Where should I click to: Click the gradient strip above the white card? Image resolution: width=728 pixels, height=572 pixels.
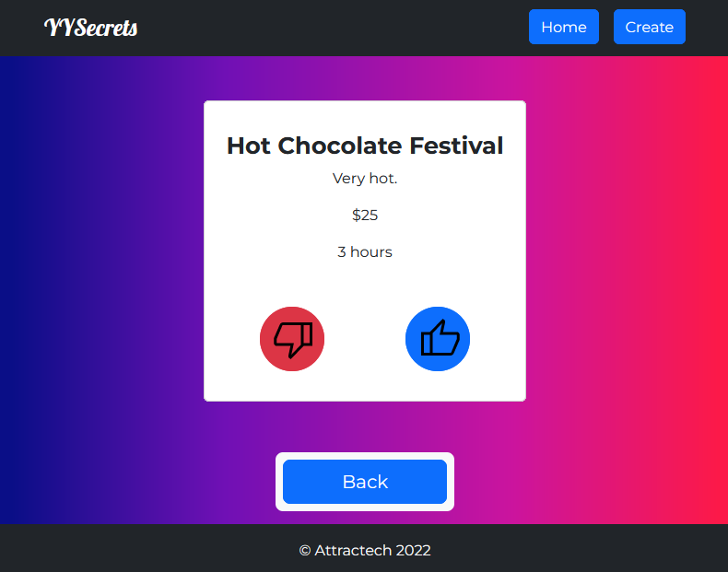(365, 78)
